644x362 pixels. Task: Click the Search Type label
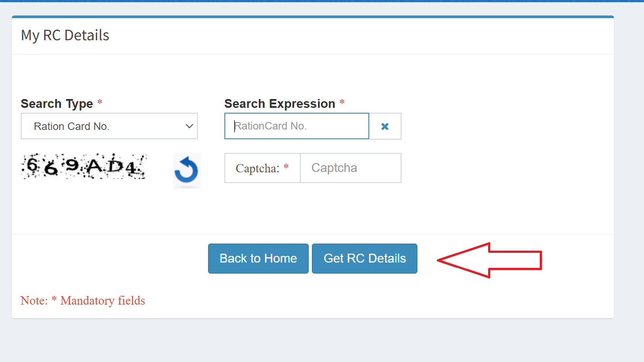(x=57, y=104)
